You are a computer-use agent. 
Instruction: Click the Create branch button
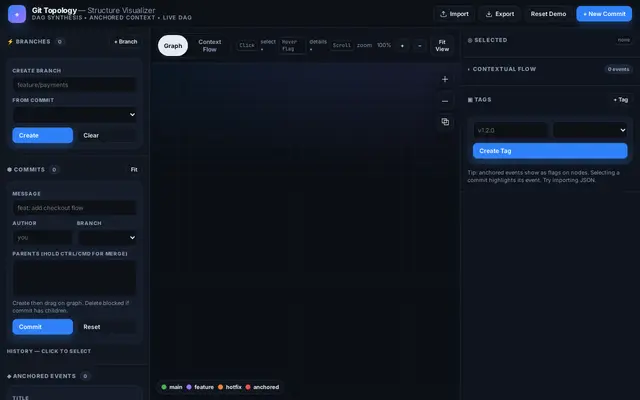tap(42, 136)
